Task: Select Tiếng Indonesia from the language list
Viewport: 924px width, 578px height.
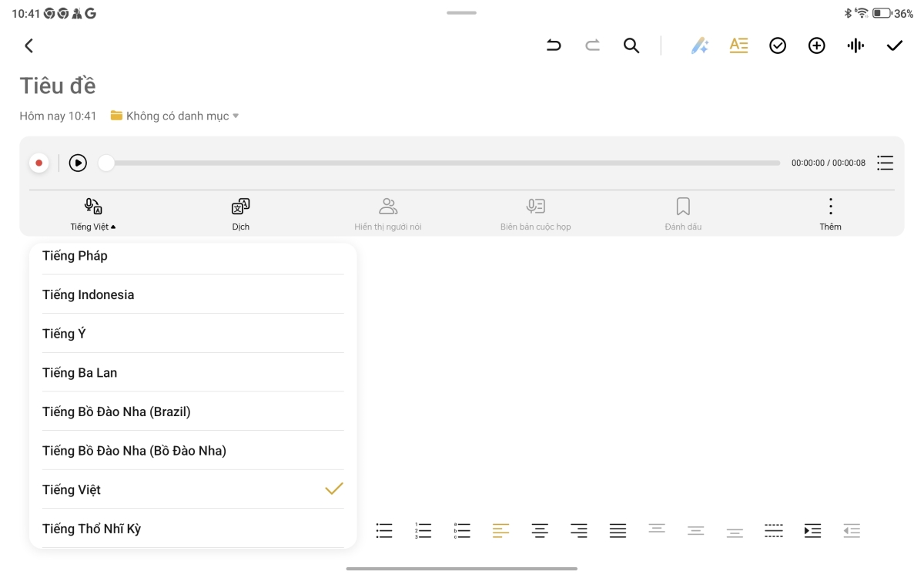Action: click(x=192, y=294)
